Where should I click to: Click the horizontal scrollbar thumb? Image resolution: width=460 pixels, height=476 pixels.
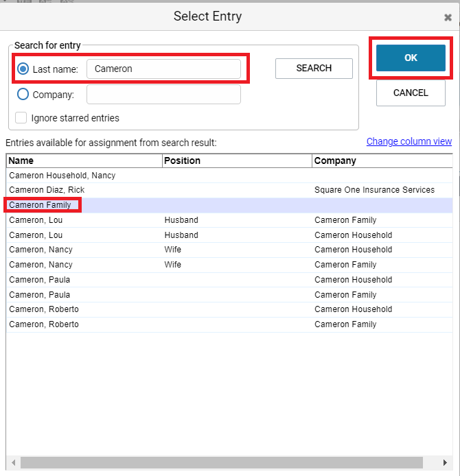click(222, 463)
